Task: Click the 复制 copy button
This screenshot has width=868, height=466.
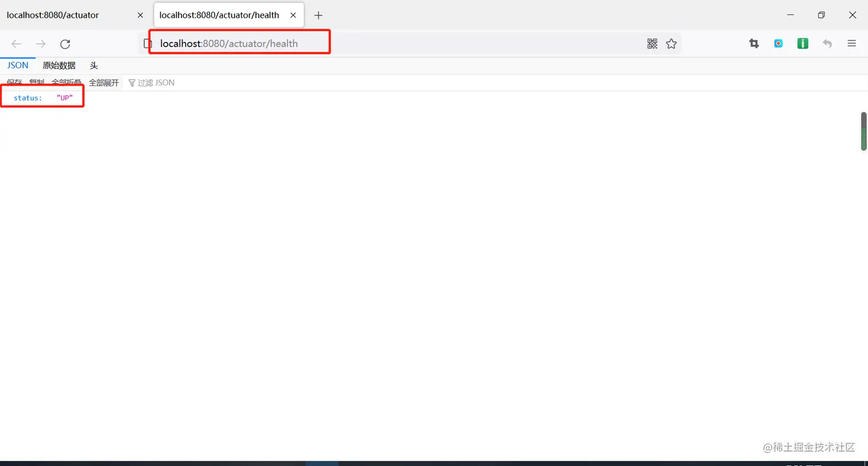Action: click(37, 83)
